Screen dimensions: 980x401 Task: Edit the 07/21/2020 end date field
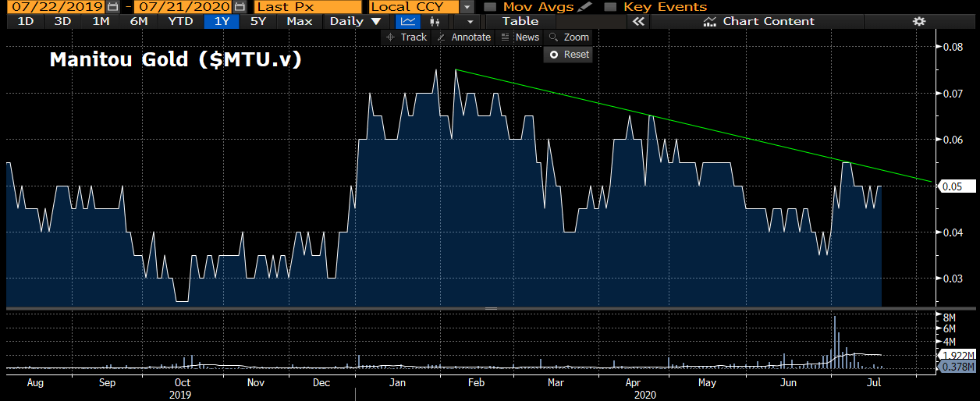(183, 7)
